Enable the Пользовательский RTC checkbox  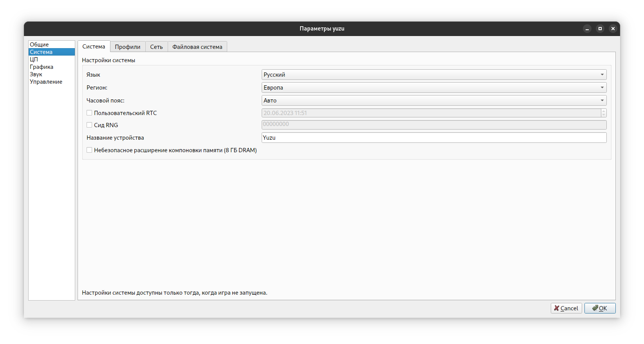89,113
